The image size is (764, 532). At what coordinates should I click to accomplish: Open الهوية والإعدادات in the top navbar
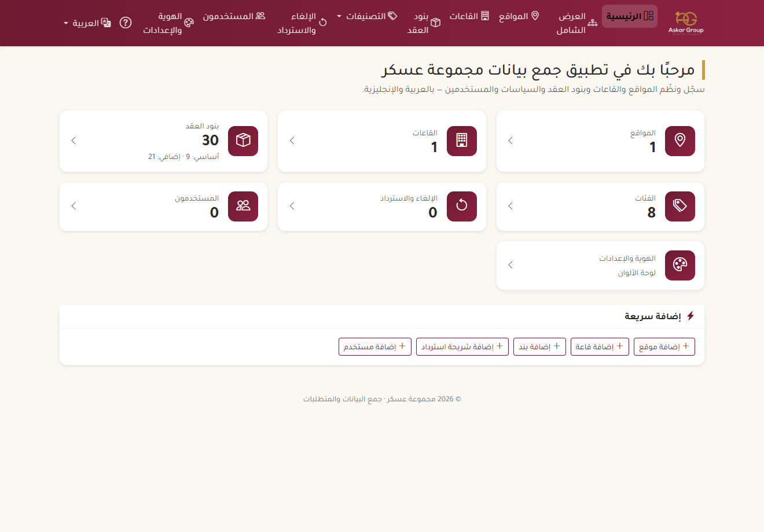(x=168, y=23)
